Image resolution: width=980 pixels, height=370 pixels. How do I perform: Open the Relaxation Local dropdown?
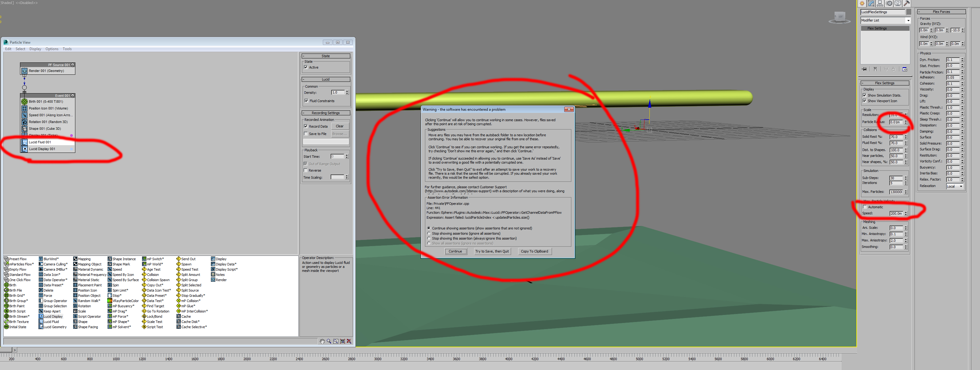click(x=955, y=186)
